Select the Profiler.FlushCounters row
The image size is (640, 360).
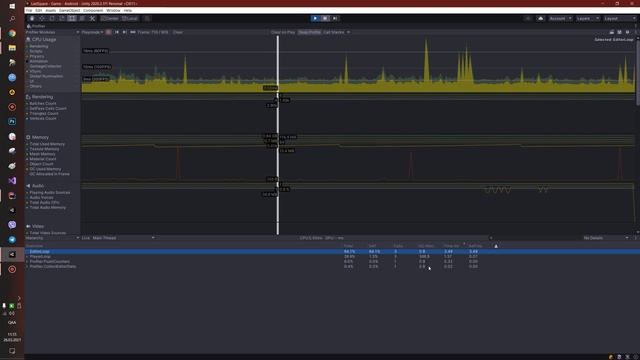point(332,262)
